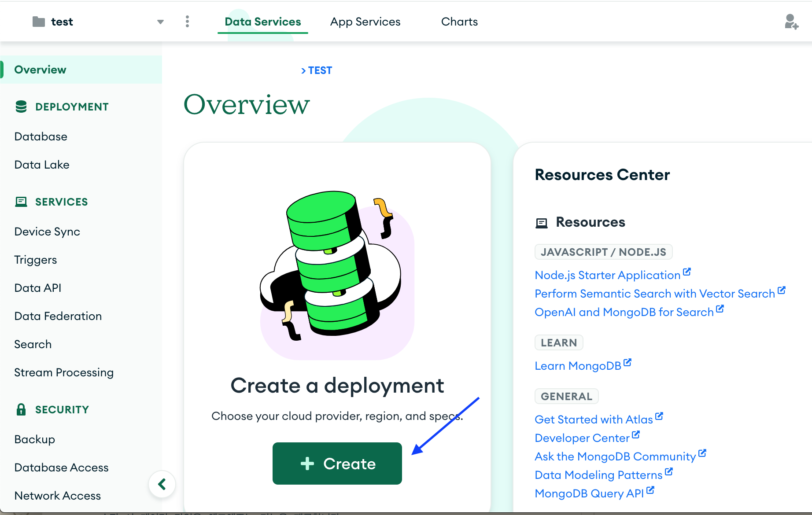Click the project folder icon next to test
Image resolution: width=812 pixels, height=515 pixels.
click(39, 22)
